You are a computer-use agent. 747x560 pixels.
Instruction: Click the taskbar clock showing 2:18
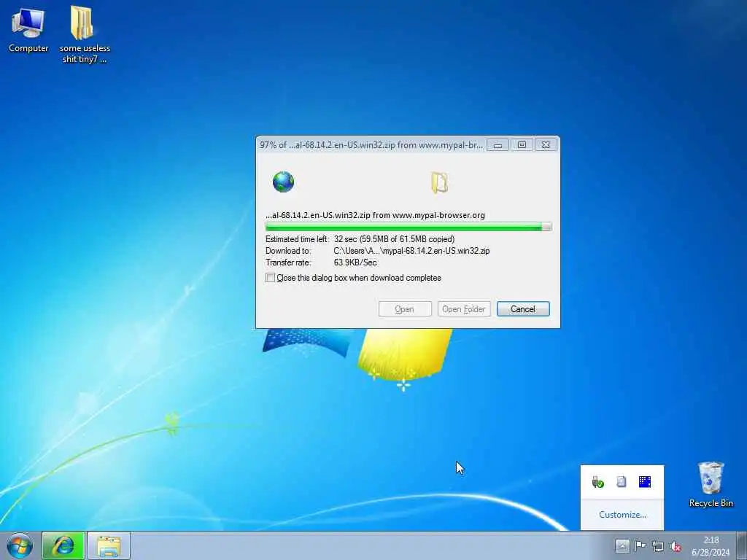click(711, 545)
